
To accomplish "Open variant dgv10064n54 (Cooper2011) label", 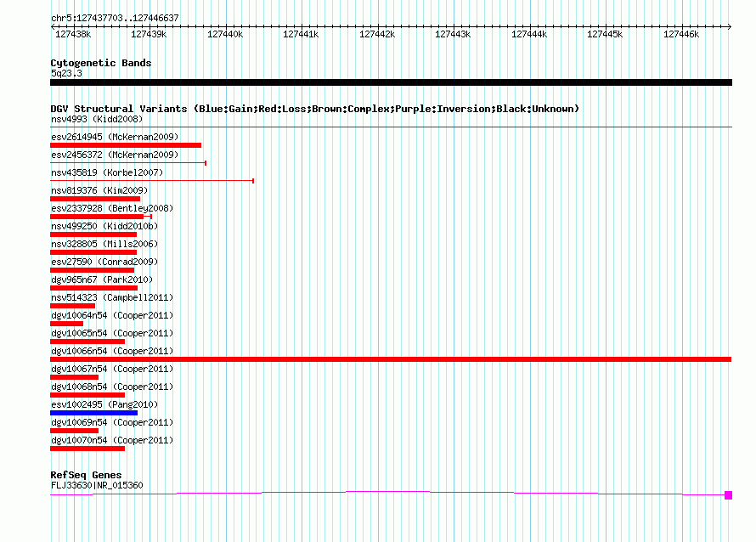I will (112, 315).
